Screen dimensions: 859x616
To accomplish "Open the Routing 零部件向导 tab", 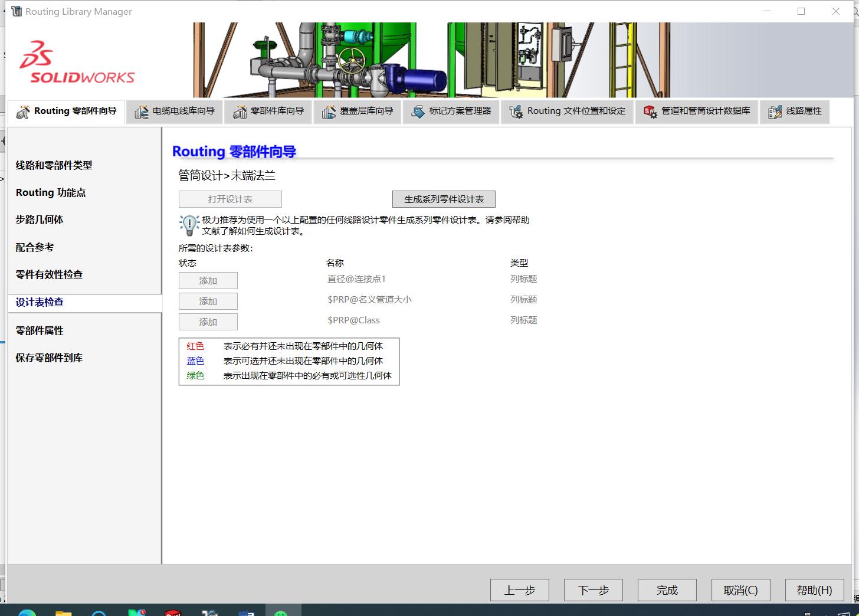I will click(66, 112).
